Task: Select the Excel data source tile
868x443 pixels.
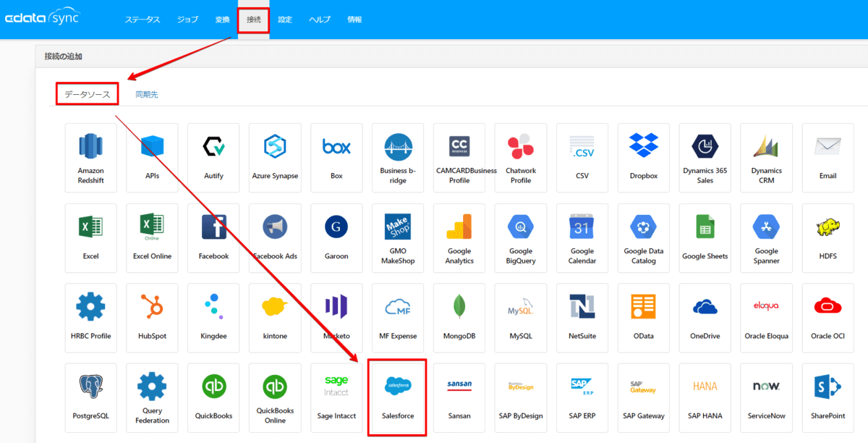Action: point(91,238)
